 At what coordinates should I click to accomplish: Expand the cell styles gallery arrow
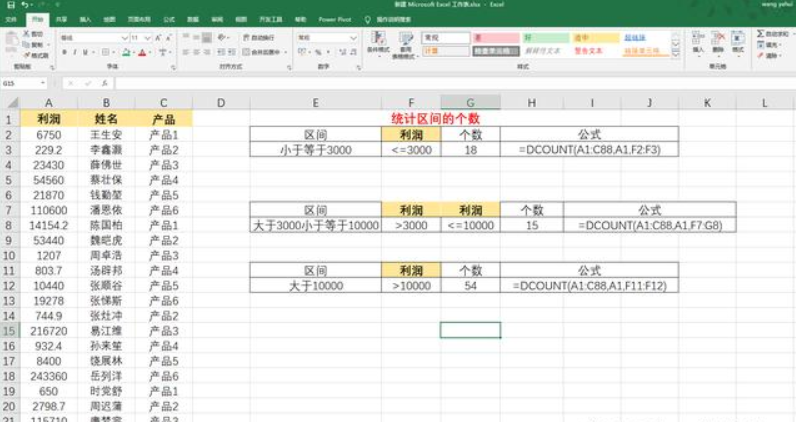click(x=676, y=54)
